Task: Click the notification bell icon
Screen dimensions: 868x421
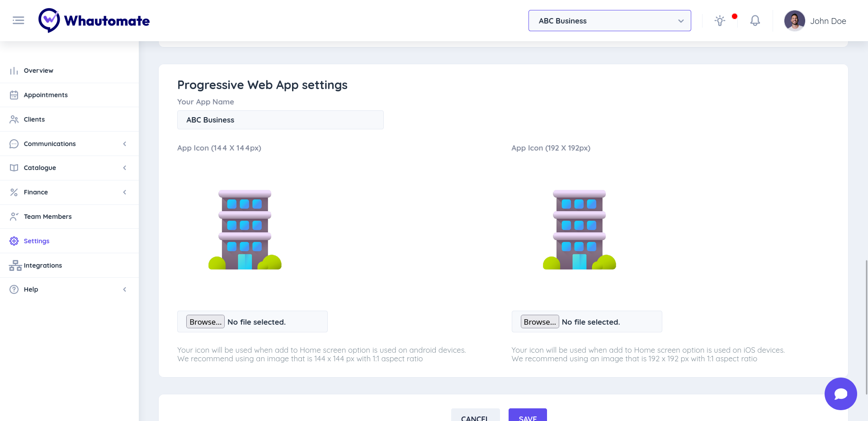Action: click(755, 21)
